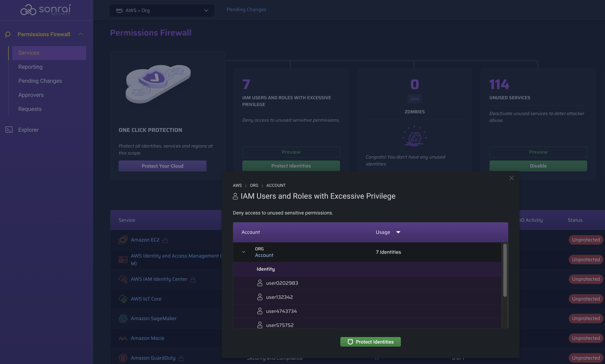Click the Status column header
This screenshot has width=605, height=364.
575,220
